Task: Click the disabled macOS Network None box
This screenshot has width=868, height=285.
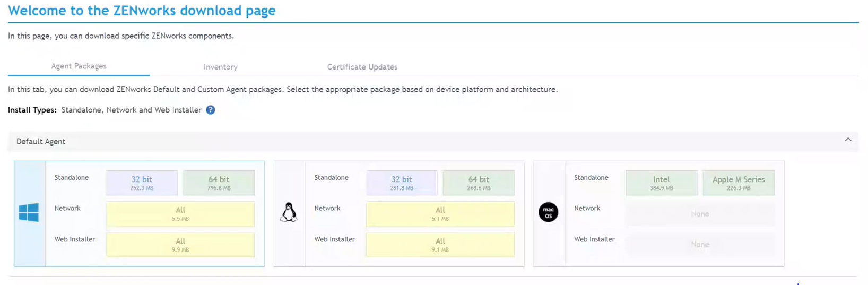Action: pyautogui.click(x=700, y=214)
